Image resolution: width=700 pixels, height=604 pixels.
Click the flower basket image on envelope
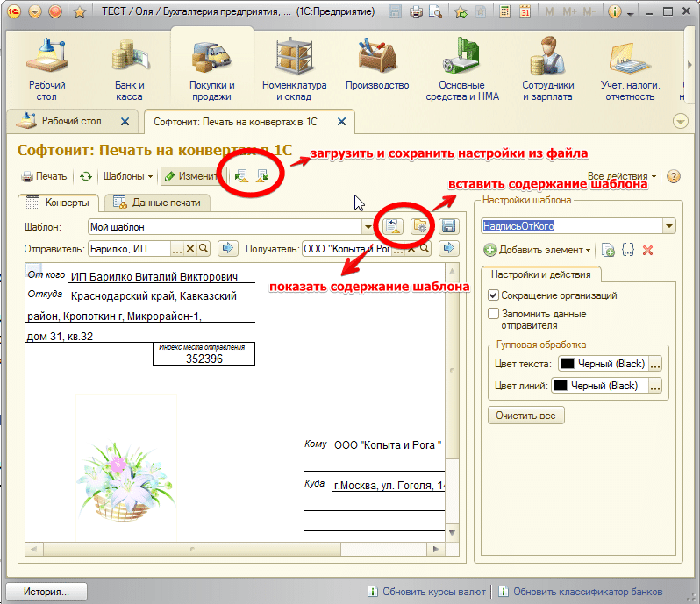click(127, 482)
